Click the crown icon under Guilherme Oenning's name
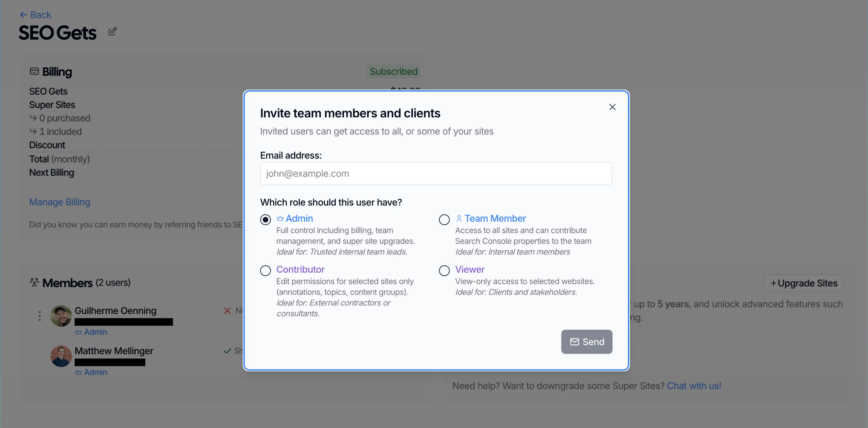Viewport: 868px width, 428px height. tap(79, 332)
